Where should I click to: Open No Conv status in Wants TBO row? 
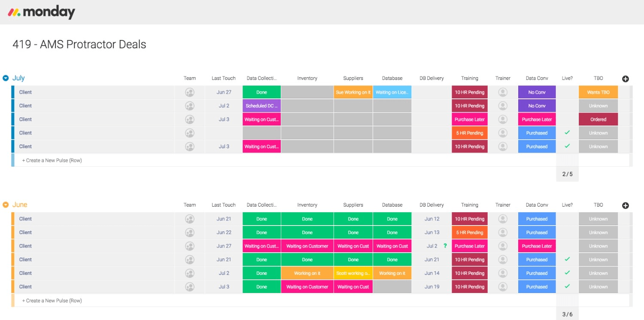tap(537, 92)
